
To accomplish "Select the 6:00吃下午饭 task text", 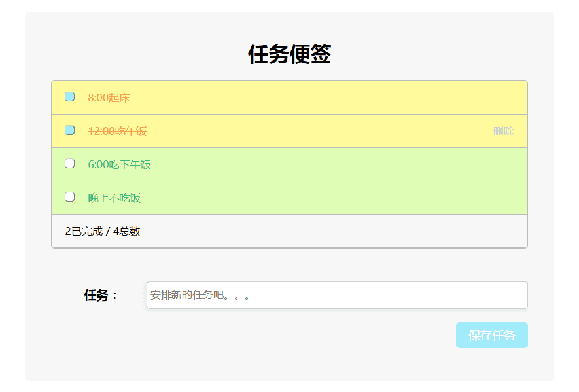I will [119, 164].
